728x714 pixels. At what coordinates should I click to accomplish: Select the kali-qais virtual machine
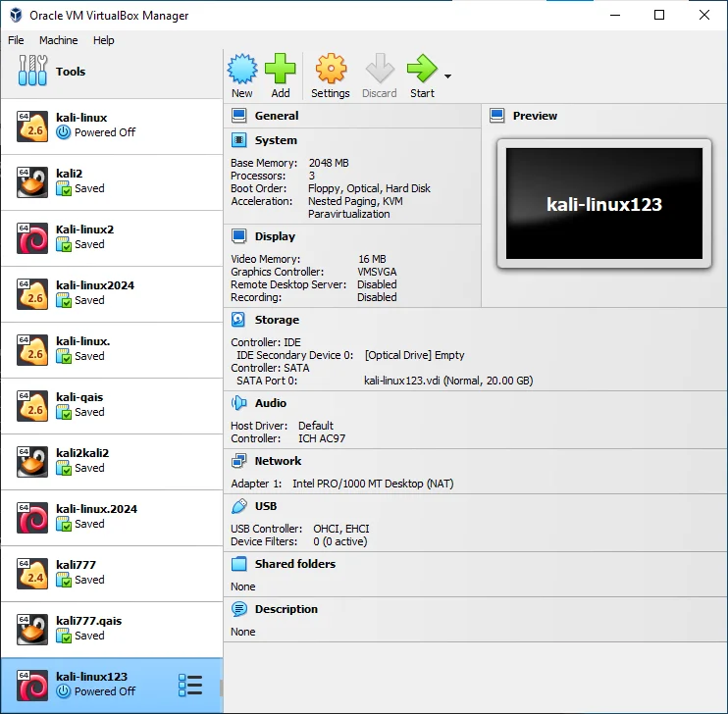pyautogui.click(x=112, y=406)
